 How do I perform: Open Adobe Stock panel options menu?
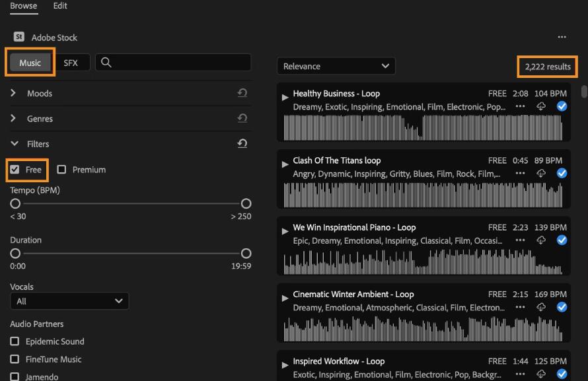coord(562,38)
